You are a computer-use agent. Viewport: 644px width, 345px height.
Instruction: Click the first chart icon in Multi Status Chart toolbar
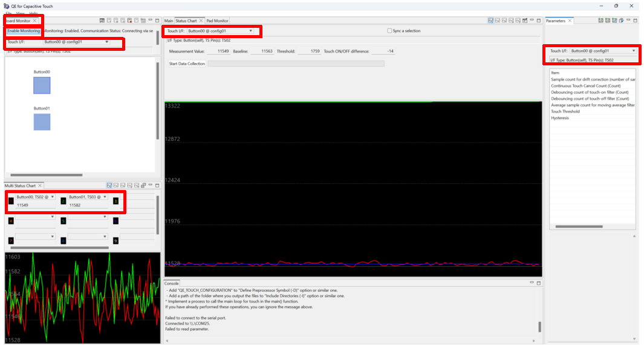pos(109,185)
